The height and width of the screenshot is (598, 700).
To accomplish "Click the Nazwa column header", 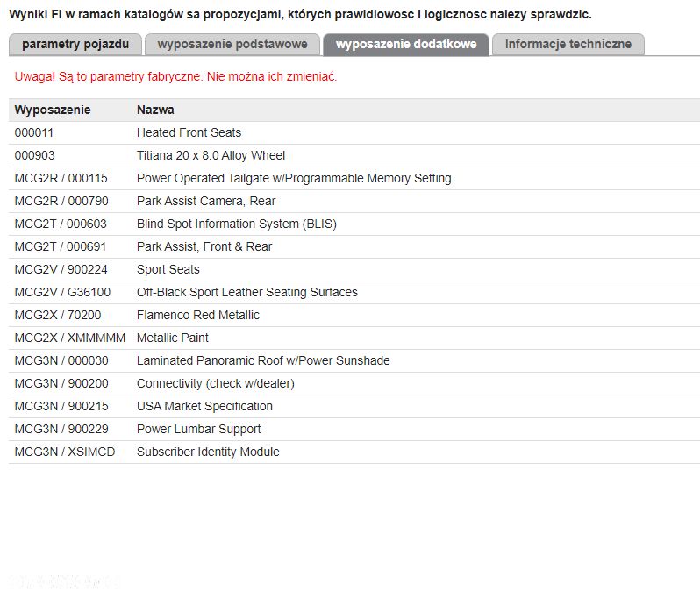I will pos(155,110).
